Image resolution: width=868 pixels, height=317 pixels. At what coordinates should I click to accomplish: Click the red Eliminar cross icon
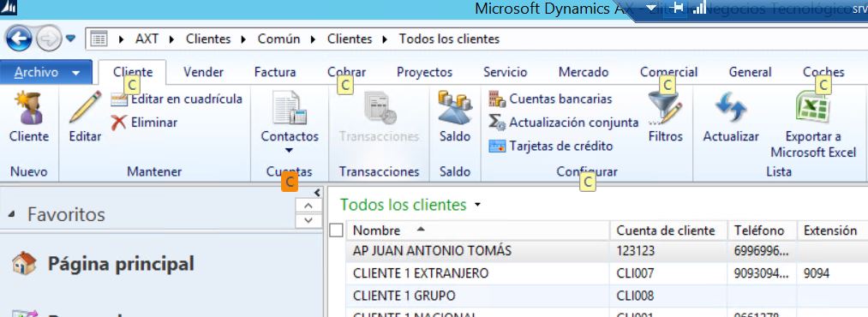pos(118,123)
